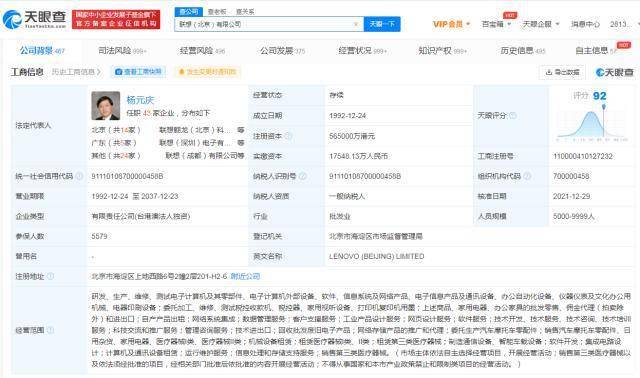
Task: Switch to the 公司背景 tab
Action: pos(42,51)
